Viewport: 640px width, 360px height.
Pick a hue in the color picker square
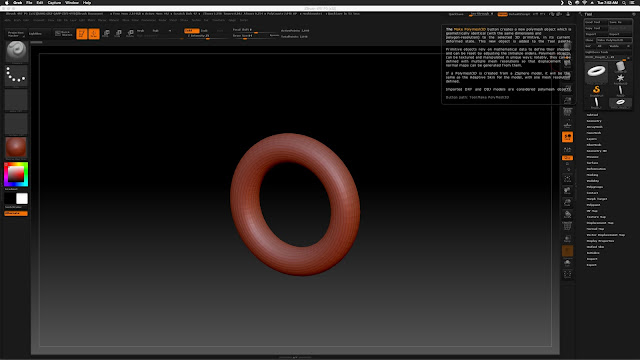coord(16,174)
